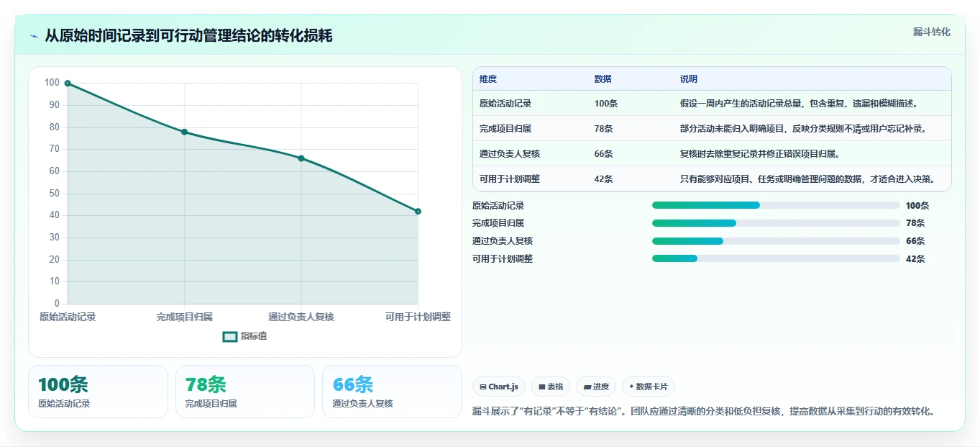
Task: Select the 进度 chip
Action: tap(596, 387)
